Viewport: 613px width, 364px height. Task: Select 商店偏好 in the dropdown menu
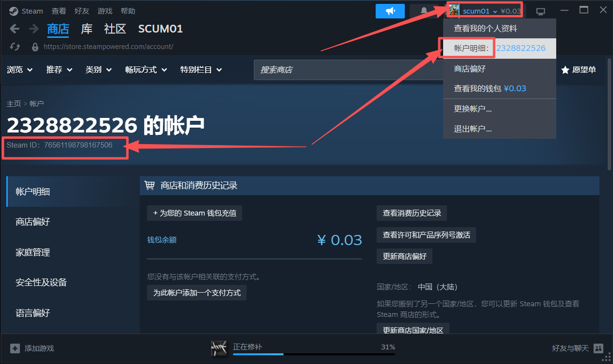[x=499, y=69]
